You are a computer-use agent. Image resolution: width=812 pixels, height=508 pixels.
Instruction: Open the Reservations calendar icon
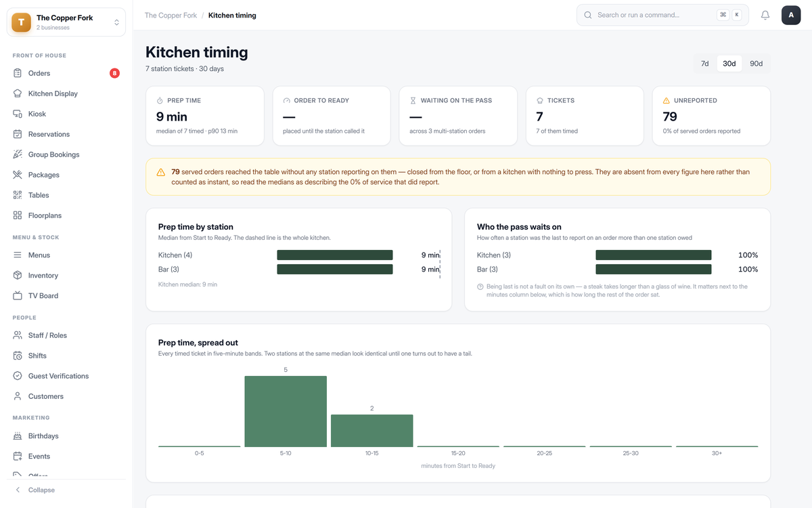[x=18, y=134]
